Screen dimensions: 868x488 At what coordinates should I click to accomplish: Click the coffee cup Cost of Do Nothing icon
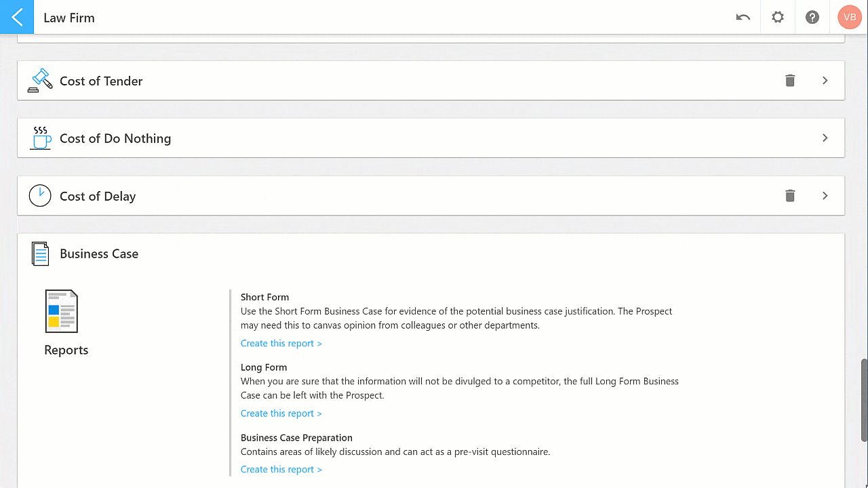(x=41, y=138)
